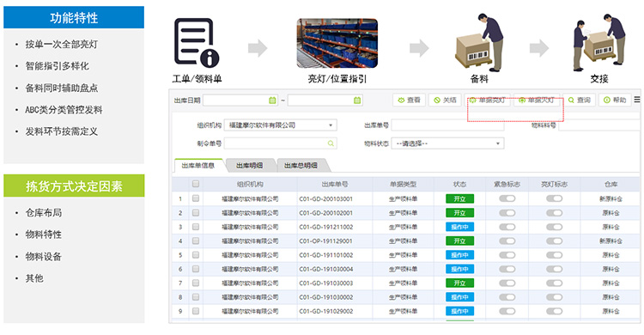Click the 出库日期 end date field
This screenshot has height=335, width=644.
click(325, 100)
